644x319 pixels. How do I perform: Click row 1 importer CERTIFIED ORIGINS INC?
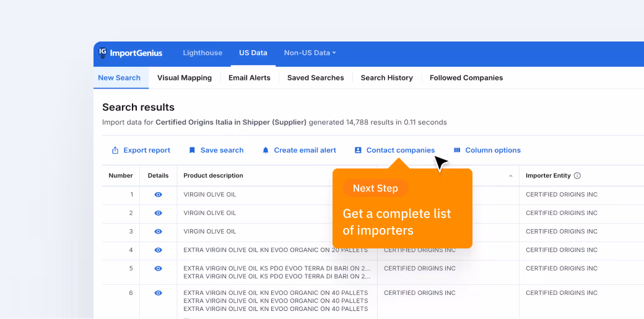pos(562,195)
